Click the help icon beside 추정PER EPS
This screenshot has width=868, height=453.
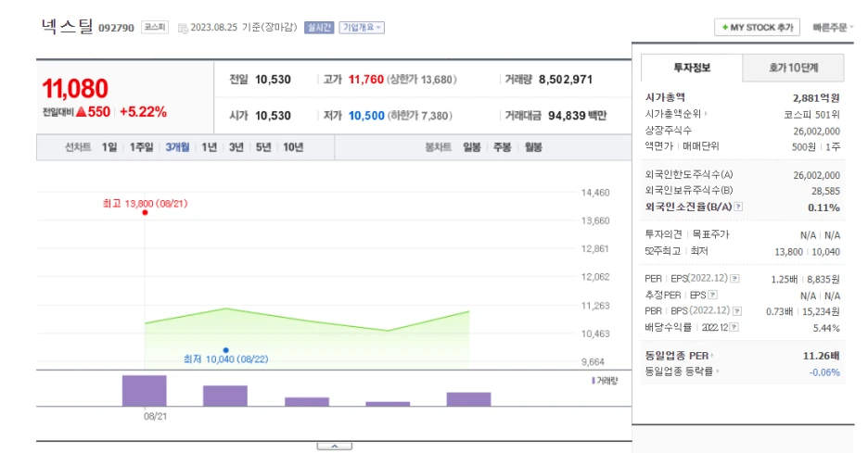pyautogui.click(x=713, y=295)
